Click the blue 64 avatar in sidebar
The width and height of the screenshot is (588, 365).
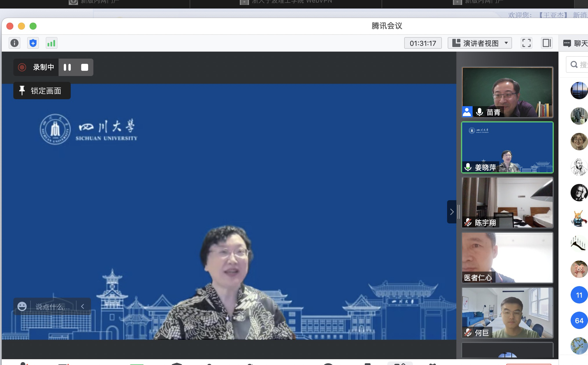[579, 320]
